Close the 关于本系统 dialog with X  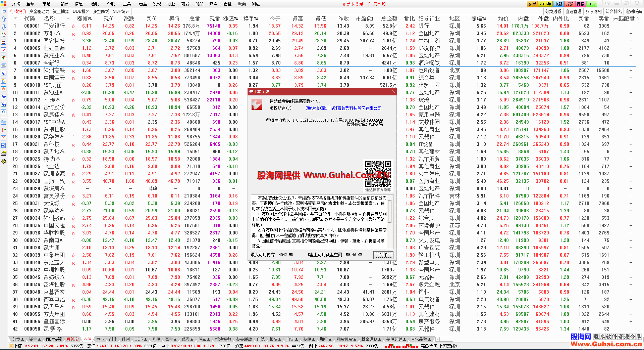coord(393,91)
